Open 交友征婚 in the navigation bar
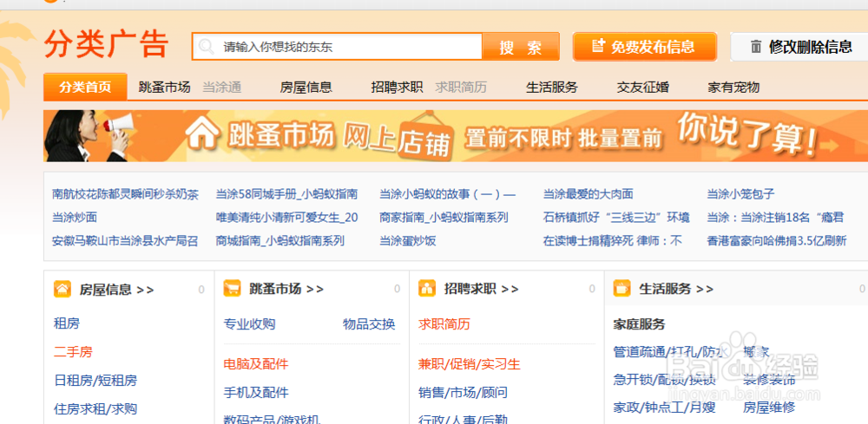 pyautogui.click(x=642, y=88)
